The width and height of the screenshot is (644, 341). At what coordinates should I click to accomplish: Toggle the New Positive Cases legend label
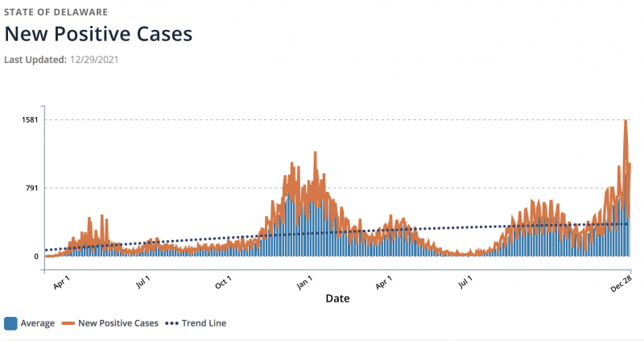tap(119, 323)
